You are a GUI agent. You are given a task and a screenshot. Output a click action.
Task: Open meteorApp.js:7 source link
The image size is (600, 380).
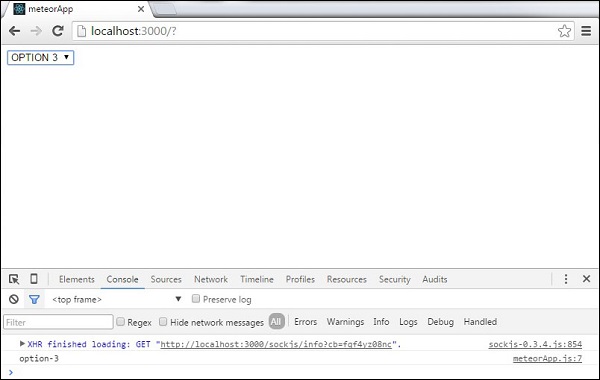(x=548, y=359)
